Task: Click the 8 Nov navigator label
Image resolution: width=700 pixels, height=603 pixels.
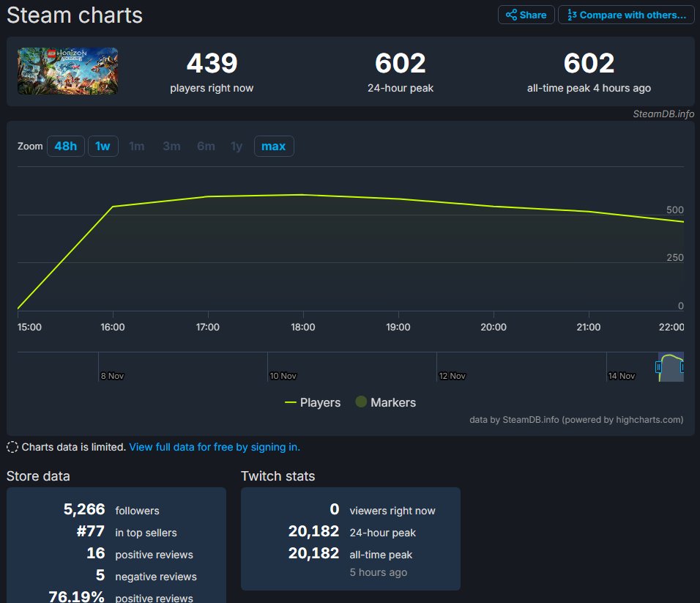Action: [x=112, y=376]
